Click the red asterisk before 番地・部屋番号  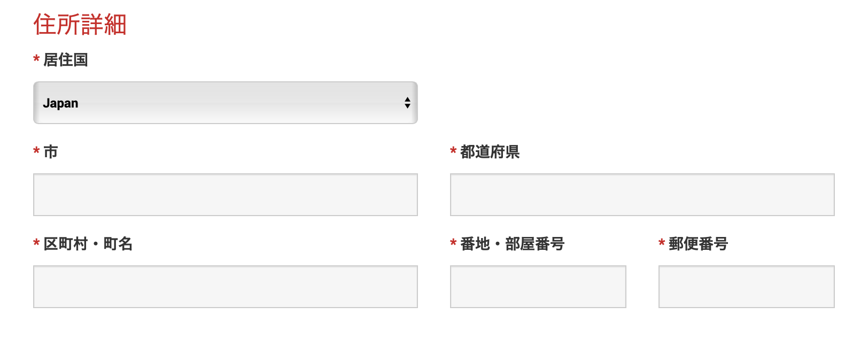(453, 243)
